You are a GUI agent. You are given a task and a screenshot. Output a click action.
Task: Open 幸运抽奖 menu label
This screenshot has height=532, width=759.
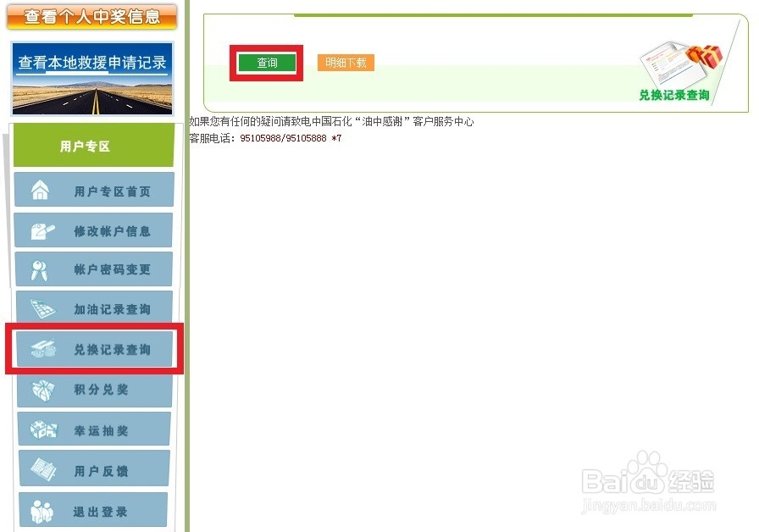(x=101, y=431)
